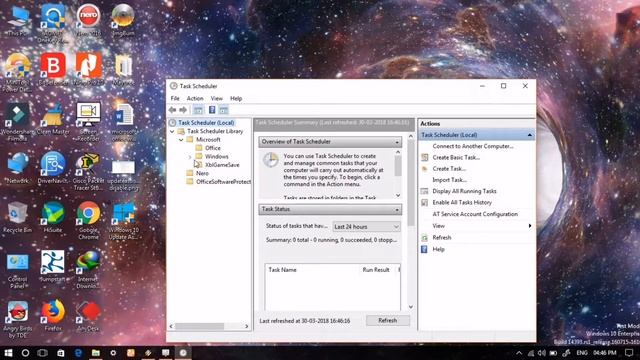The width and height of the screenshot is (640, 360).
Task: Click the Back arrow in Task Scheduler toolbar
Action: click(x=172, y=110)
